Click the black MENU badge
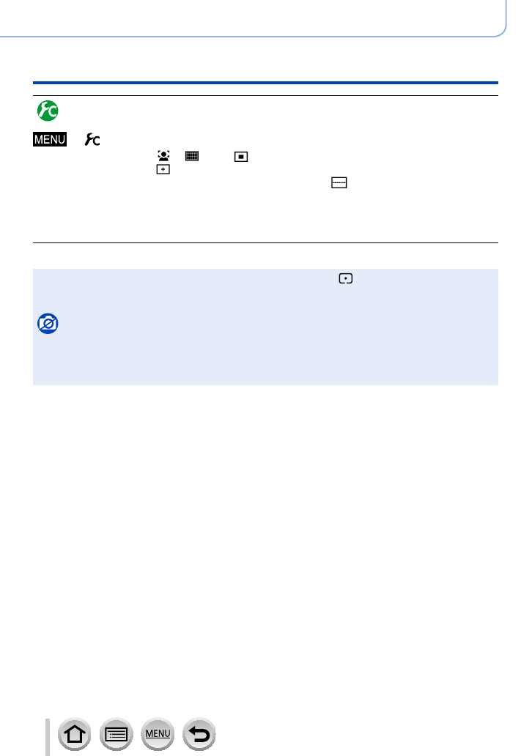The image size is (532, 756). (50, 139)
